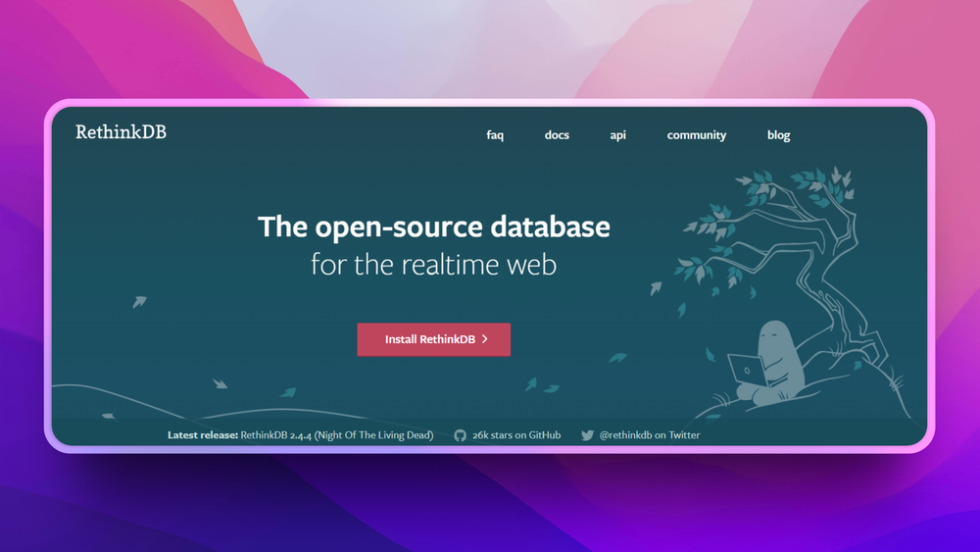Open the faq page
This screenshot has width=980, height=552.
pos(495,135)
